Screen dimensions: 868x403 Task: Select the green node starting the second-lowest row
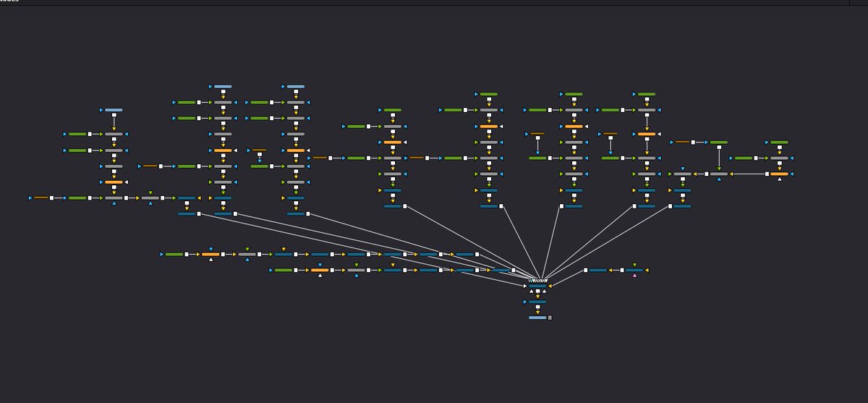click(x=174, y=254)
